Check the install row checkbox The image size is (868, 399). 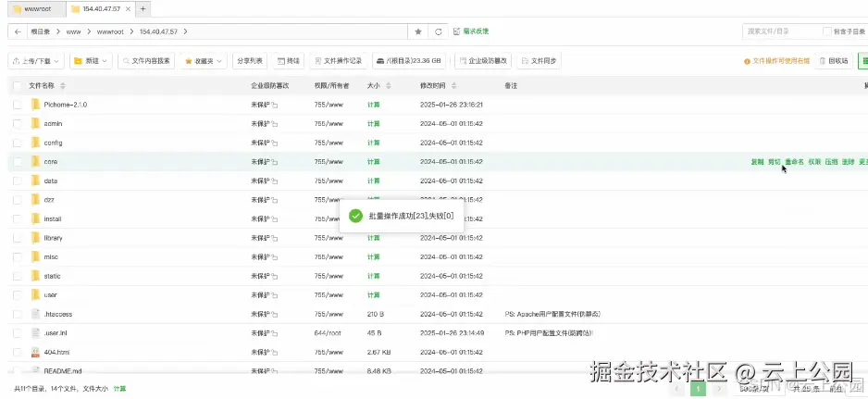[18, 218]
